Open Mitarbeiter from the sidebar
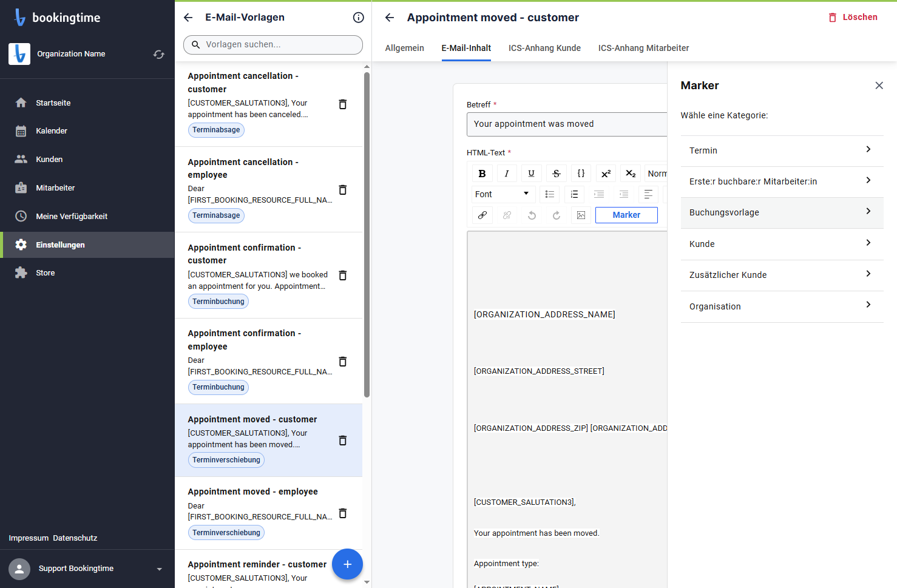The width and height of the screenshot is (897, 588). (87, 188)
